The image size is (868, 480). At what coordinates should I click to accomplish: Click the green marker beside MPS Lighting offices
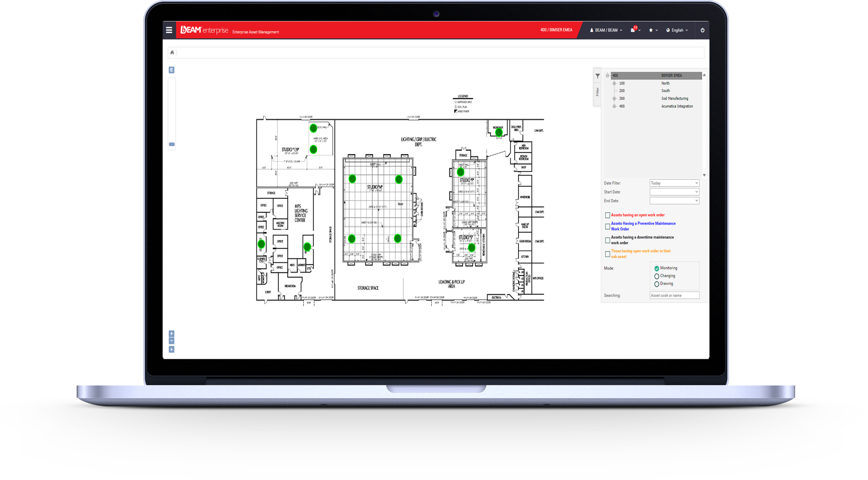(307, 247)
